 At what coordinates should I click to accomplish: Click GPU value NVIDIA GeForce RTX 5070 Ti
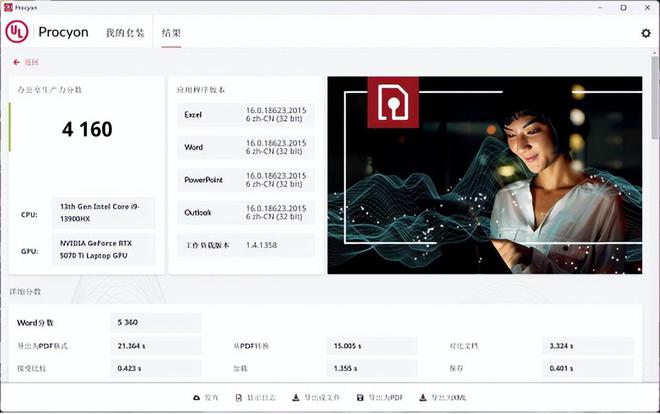pyautogui.click(x=104, y=249)
